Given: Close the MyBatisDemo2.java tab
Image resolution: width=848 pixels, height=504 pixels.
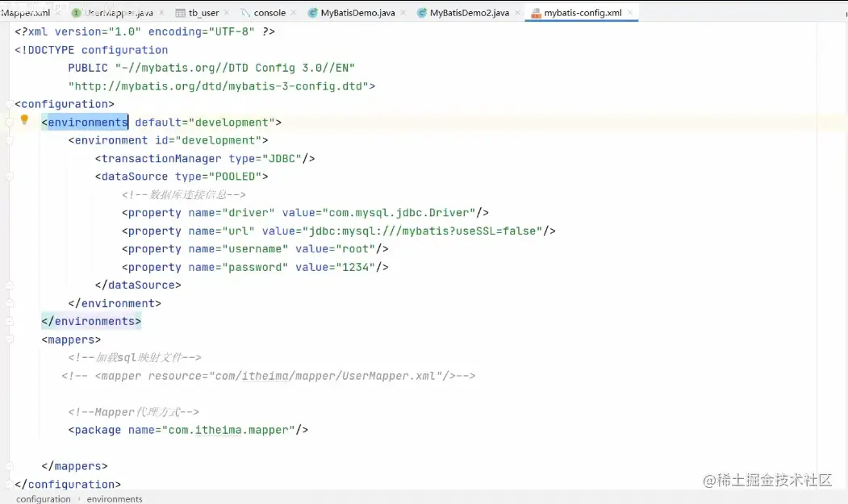Looking at the screenshot, I should tap(517, 12).
